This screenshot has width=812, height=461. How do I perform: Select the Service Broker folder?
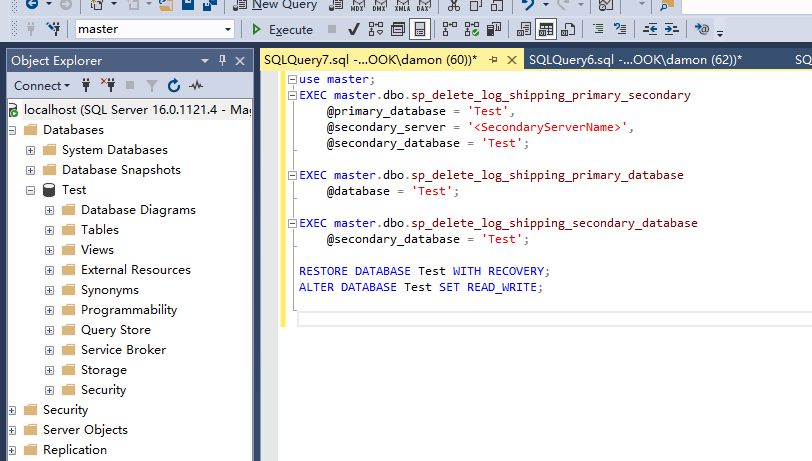point(123,350)
